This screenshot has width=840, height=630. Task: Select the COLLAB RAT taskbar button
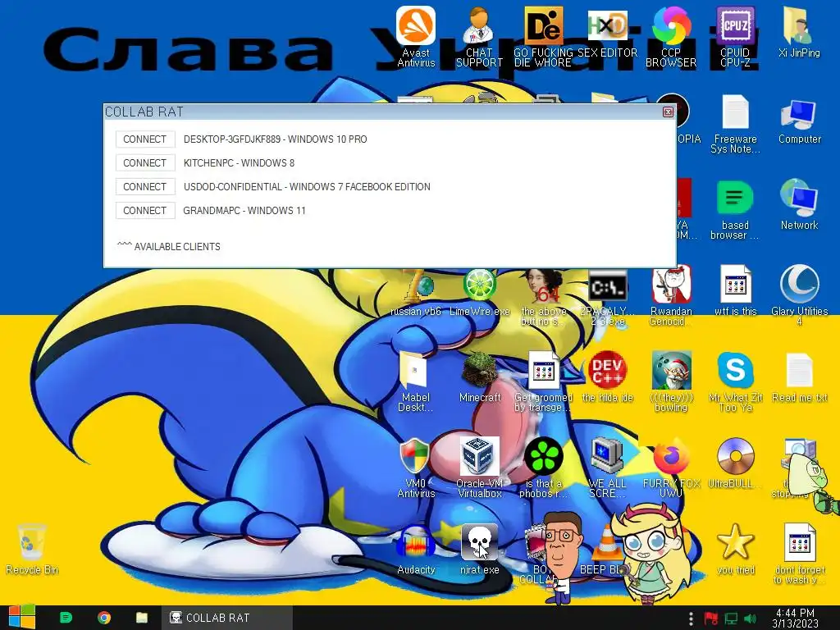tap(227, 618)
